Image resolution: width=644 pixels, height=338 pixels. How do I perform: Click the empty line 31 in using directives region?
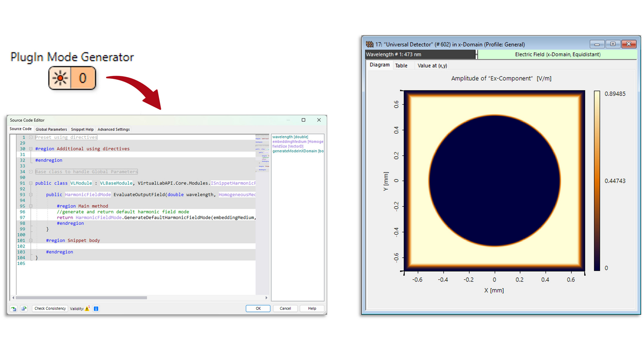(146, 155)
